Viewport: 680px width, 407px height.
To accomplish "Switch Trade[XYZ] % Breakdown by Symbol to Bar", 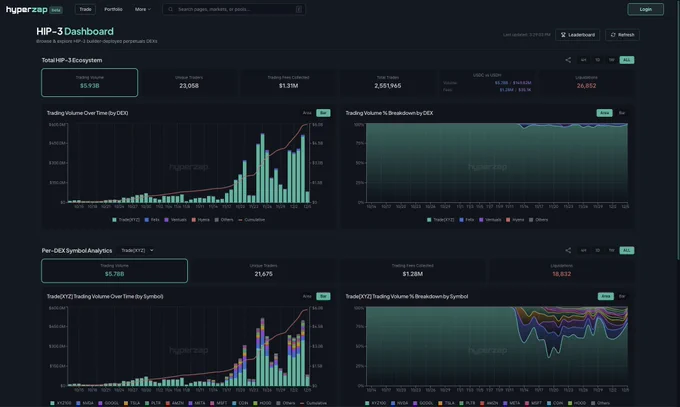I will click(x=622, y=296).
